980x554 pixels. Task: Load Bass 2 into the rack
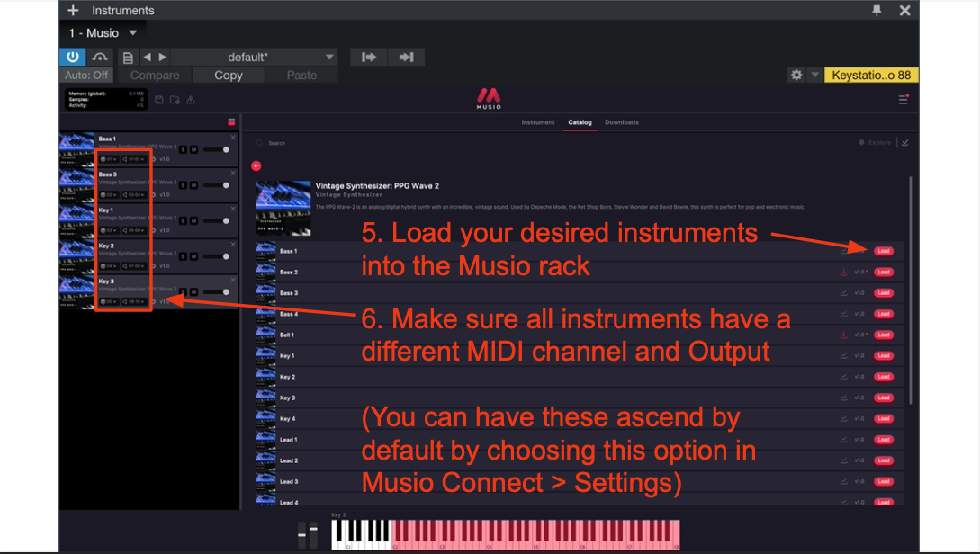pyautogui.click(x=883, y=273)
